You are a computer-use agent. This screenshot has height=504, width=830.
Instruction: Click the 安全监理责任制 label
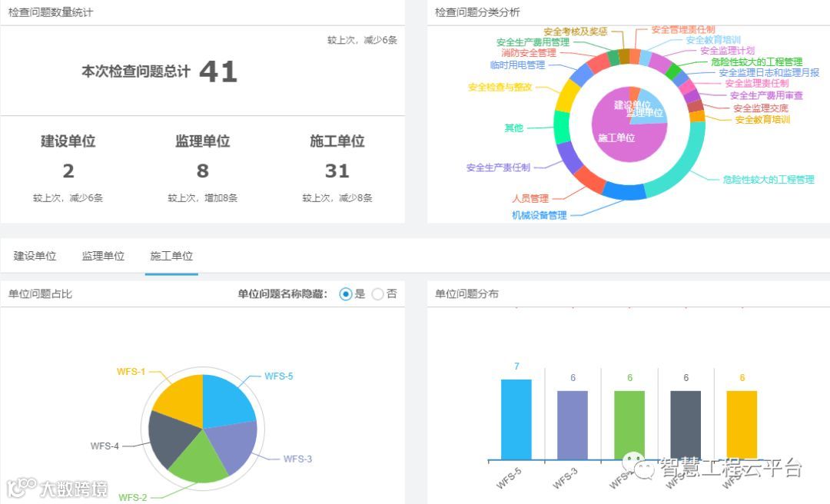(757, 83)
